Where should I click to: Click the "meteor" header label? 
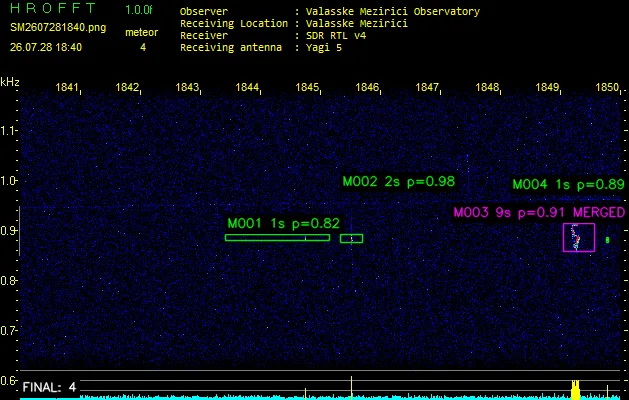tap(142, 32)
